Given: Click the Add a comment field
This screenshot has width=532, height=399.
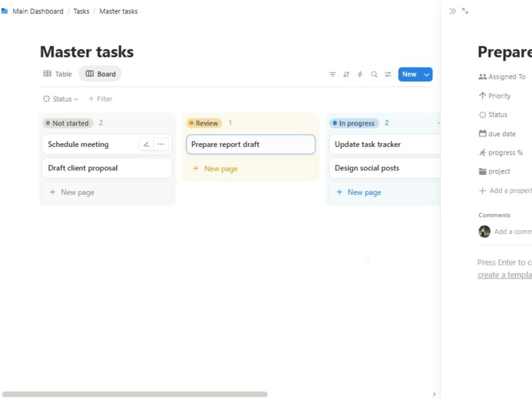Looking at the screenshot, I should (513, 232).
